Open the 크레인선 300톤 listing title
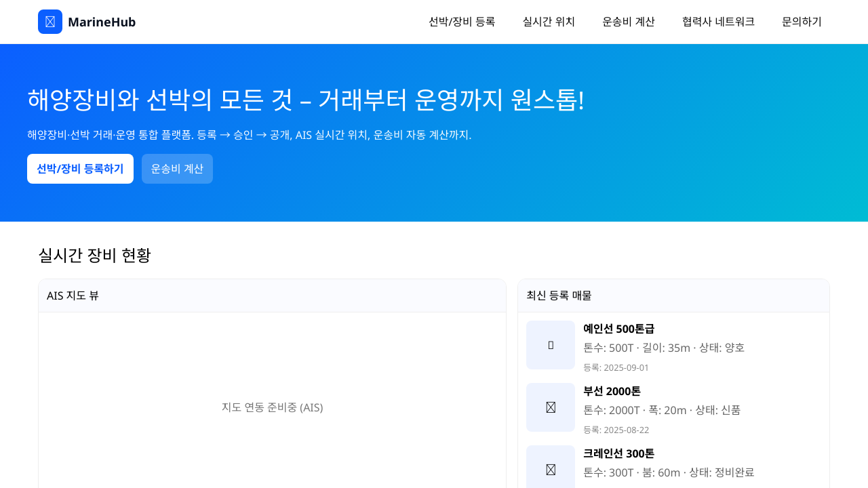 (x=618, y=453)
